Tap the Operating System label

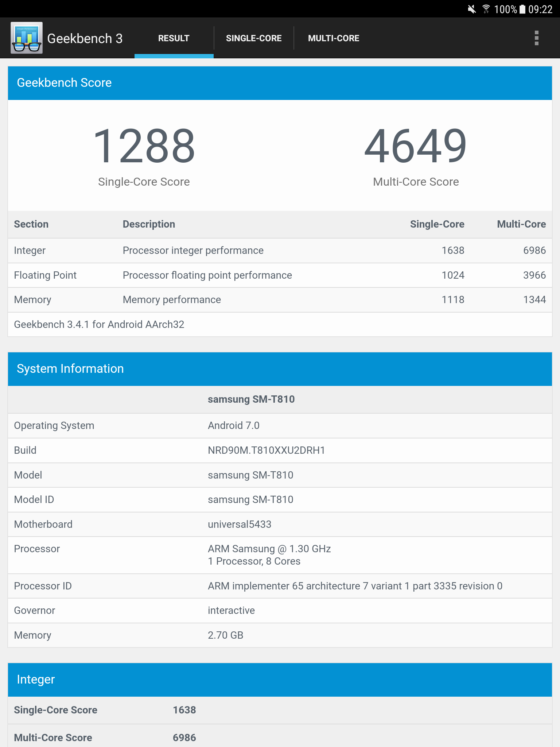click(54, 426)
